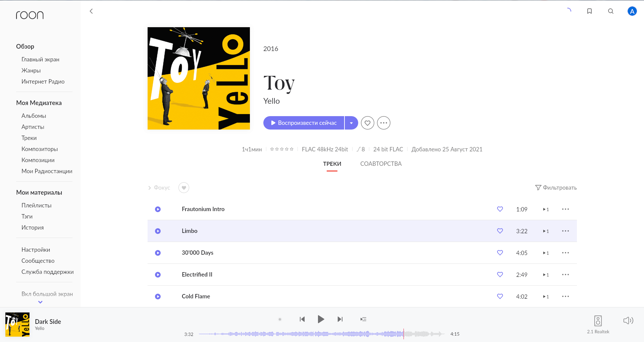
Task: Open История in sidebar
Action: (33, 228)
